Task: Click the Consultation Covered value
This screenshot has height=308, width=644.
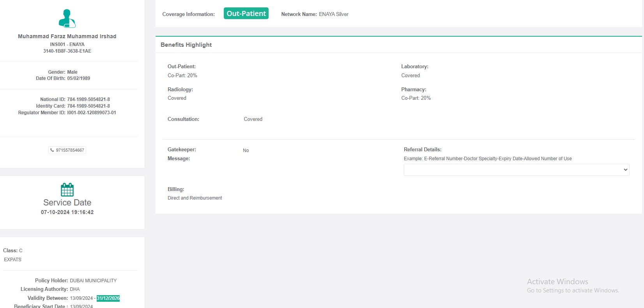Action: pyautogui.click(x=253, y=119)
